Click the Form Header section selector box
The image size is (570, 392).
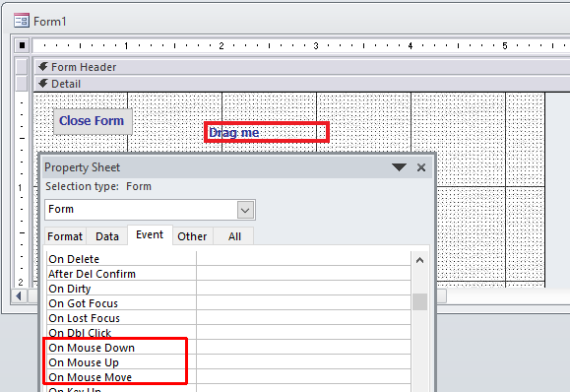click(x=22, y=67)
